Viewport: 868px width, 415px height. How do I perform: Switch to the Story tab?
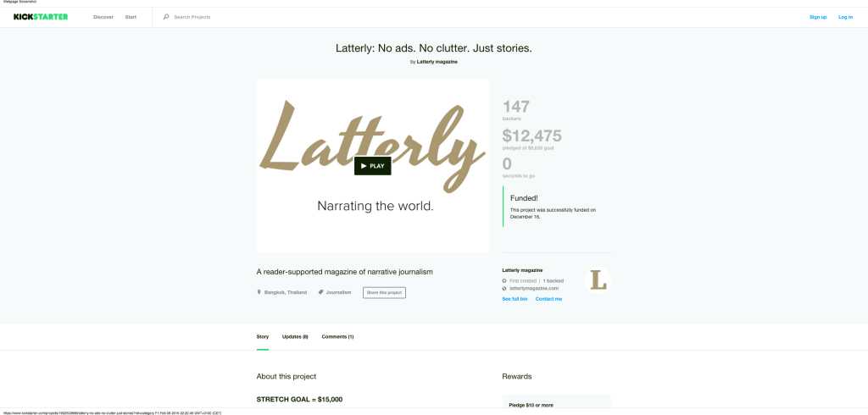pos(263,336)
